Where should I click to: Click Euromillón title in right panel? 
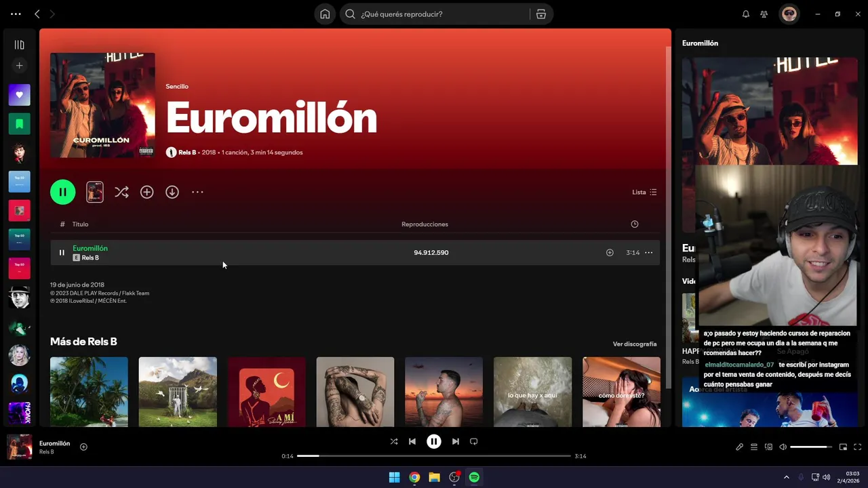[700, 43]
